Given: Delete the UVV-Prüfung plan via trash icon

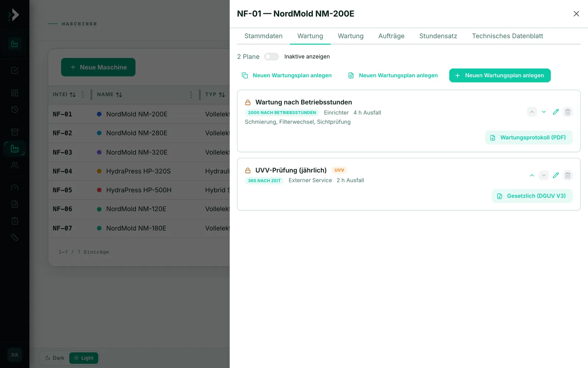Looking at the screenshot, I should pos(568,175).
